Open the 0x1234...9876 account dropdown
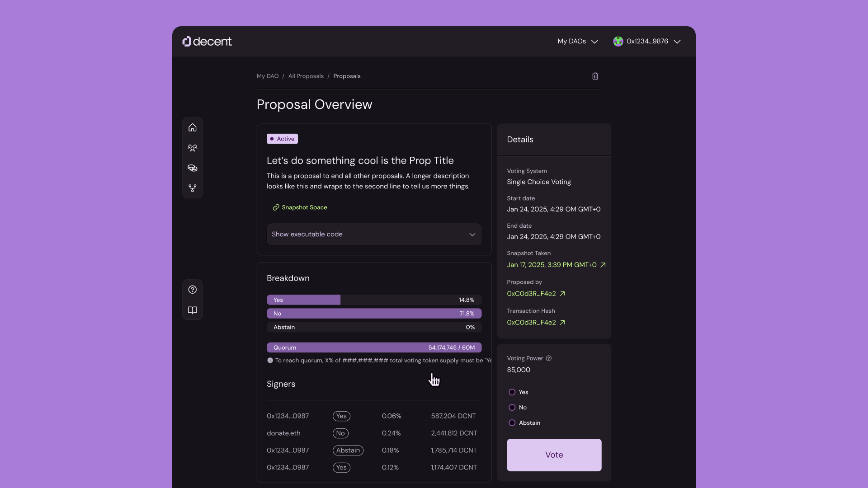This screenshot has width=868, height=488. coord(647,41)
